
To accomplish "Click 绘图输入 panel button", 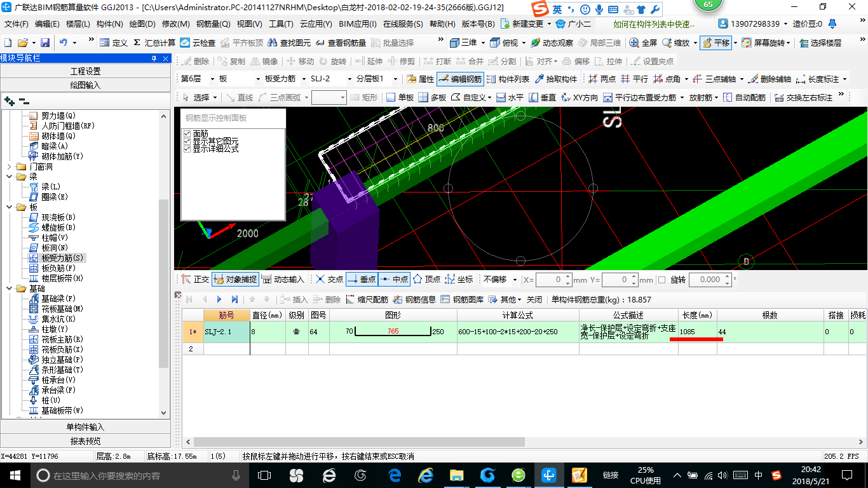I will [85, 85].
